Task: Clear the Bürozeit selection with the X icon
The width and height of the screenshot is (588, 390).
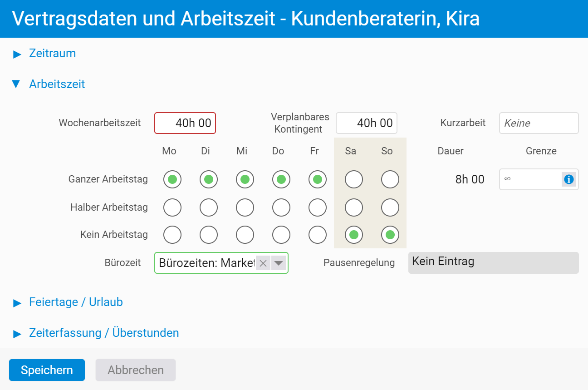Action: point(263,263)
